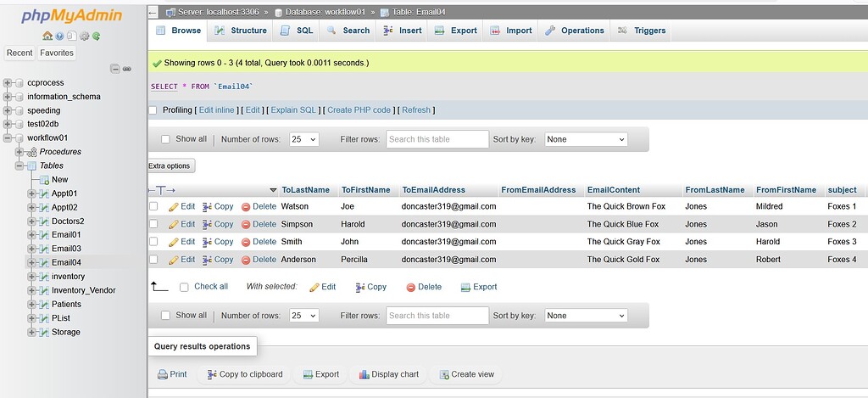Open the blue documentation help icon
This screenshot has height=398, width=868.
pos(60,36)
